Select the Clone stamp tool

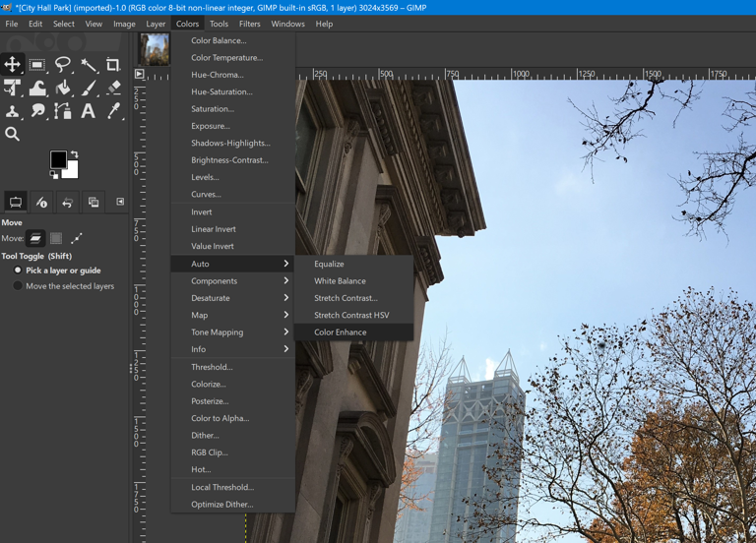(x=12, y=111)
